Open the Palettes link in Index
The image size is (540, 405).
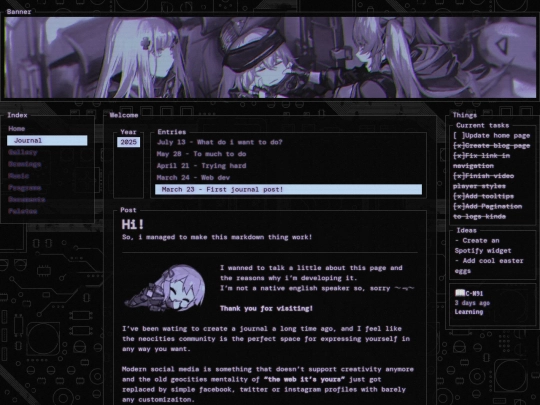[x=23, y=211]
